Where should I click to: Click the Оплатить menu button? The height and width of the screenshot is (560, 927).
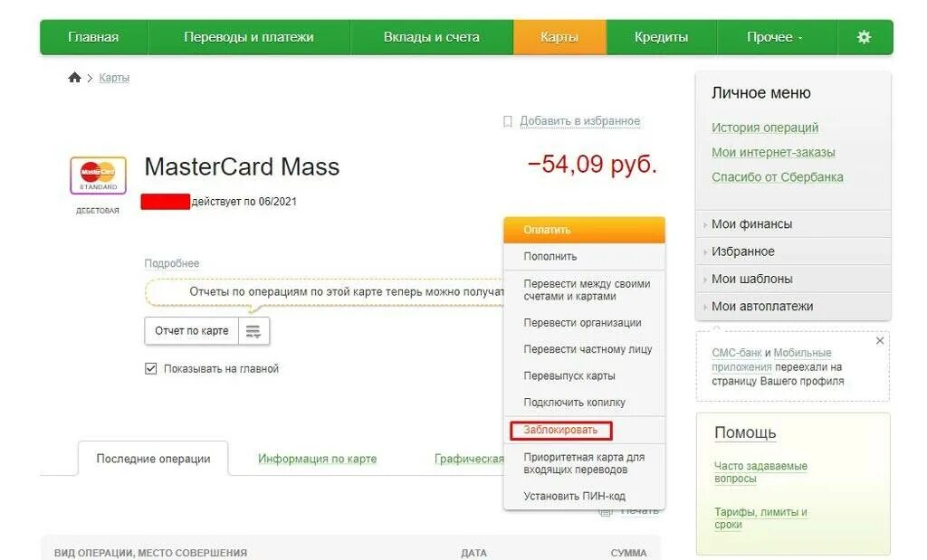tap(584, 230)
